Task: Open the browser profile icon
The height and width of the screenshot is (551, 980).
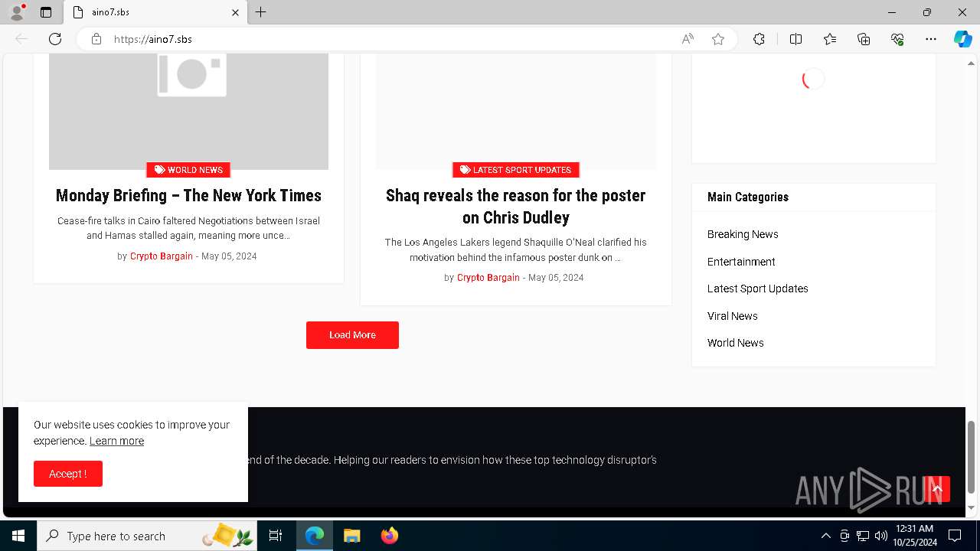Action: pyautogui.click(x=17, y=12)
